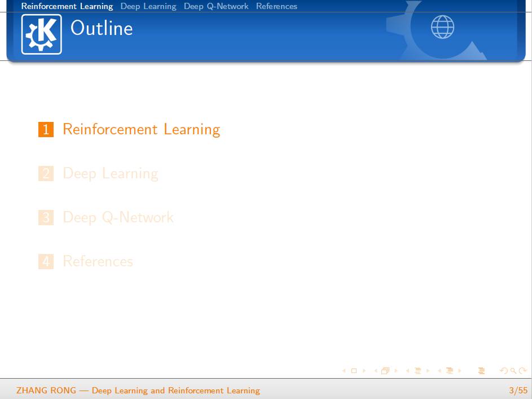Click the faded number 2 box

[46, 173]
